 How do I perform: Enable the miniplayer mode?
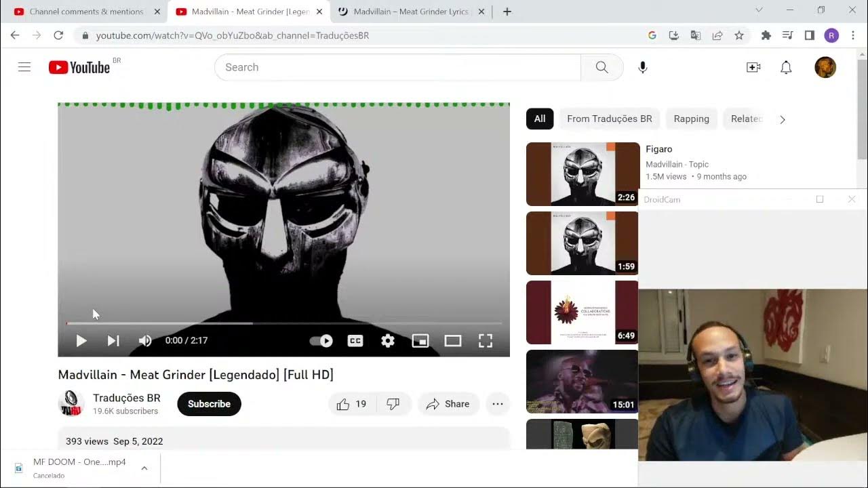pyautogui.click(x=420, y=340)
